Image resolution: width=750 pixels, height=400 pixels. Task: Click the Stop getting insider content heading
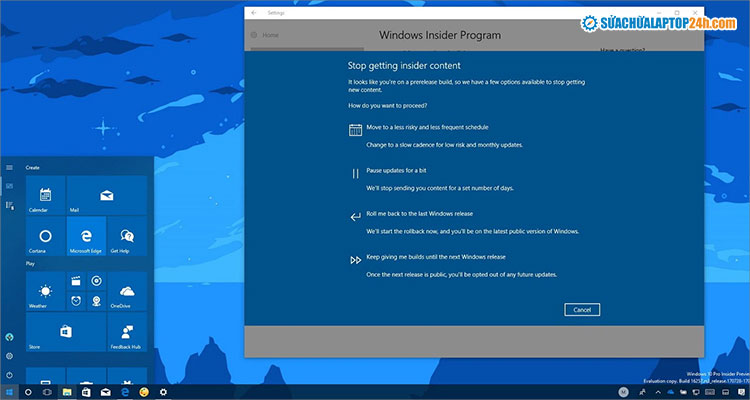coord(404,66)
